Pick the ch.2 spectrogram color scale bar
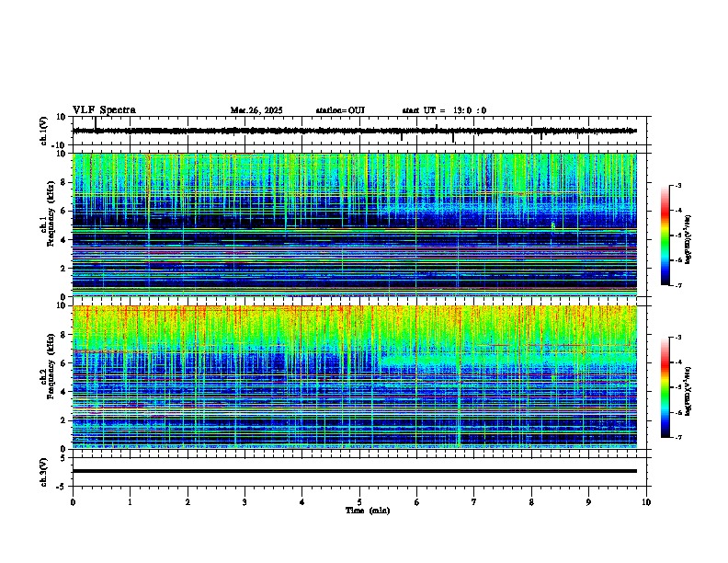The height and width of the screenshot is (563, 728). (665, 387)
